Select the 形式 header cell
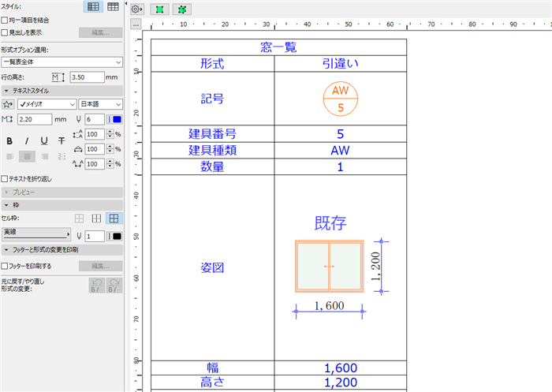The image size is (552, 392). click(213, 64)
